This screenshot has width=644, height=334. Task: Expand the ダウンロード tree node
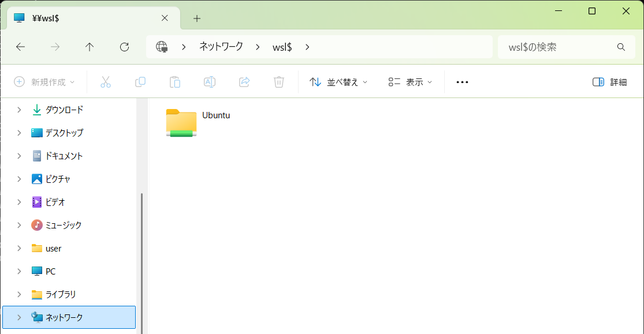point(19,110)
